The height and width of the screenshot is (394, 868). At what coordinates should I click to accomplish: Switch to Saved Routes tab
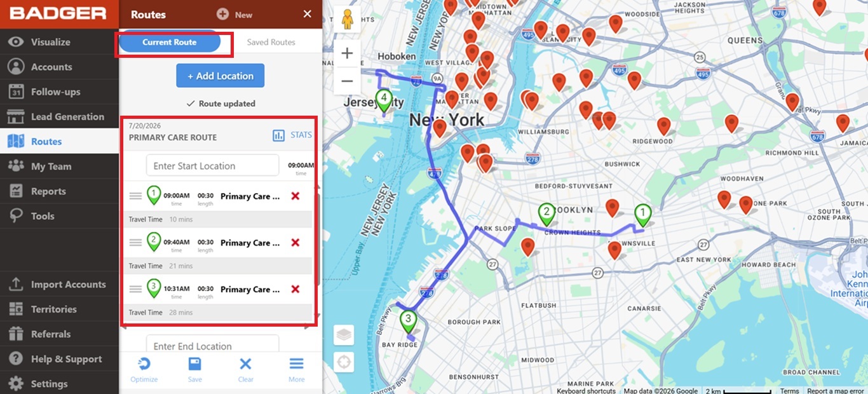pyautogui.click(x=271, y=43)
